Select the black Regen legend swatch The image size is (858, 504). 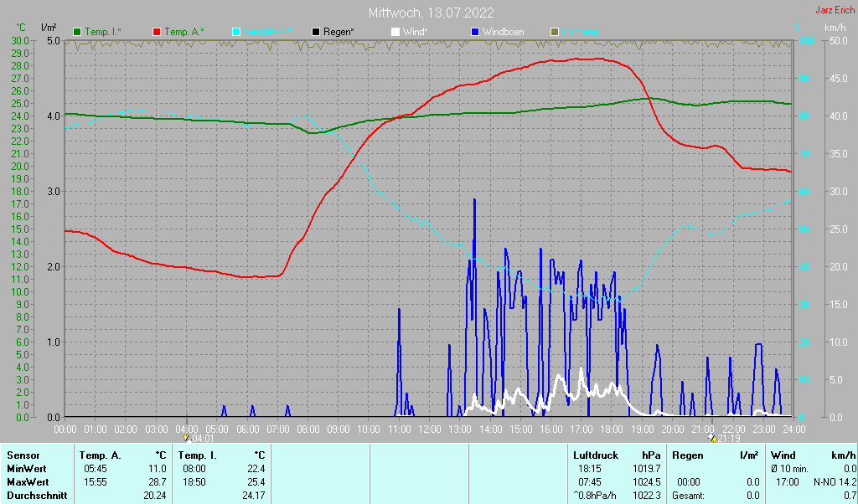(316, 33)
